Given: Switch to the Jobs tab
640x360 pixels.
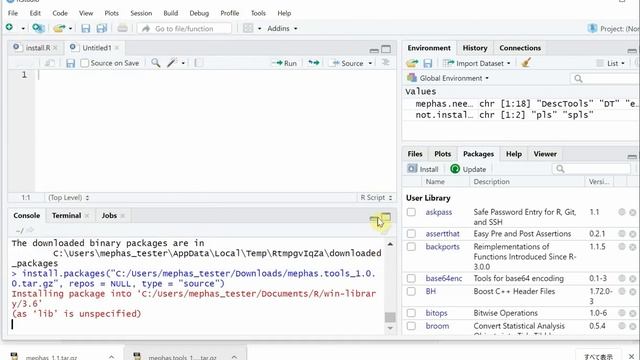Looking at the screenshot, I should (x=109, y=216).
